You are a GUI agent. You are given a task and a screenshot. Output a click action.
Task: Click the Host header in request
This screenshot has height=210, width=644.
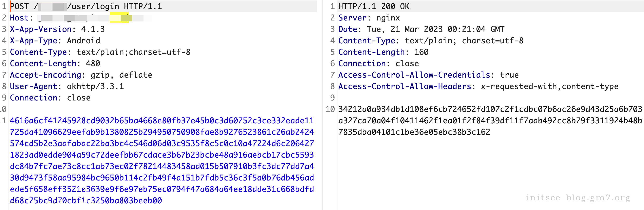(x=81, y=18)
